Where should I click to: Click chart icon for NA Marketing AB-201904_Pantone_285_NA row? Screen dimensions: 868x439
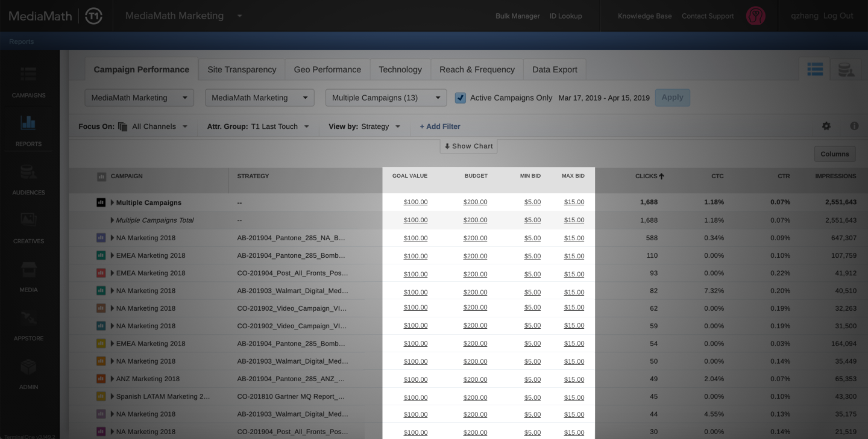point(101,238)
